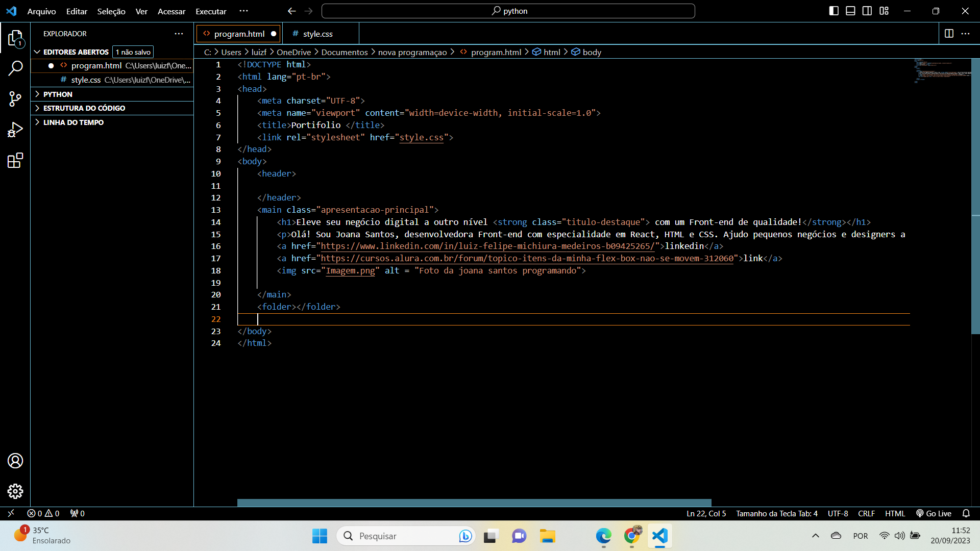
Task: Change tab size 'Tamanho da Tecla Tab: 4'
Action: click(776, 513)
